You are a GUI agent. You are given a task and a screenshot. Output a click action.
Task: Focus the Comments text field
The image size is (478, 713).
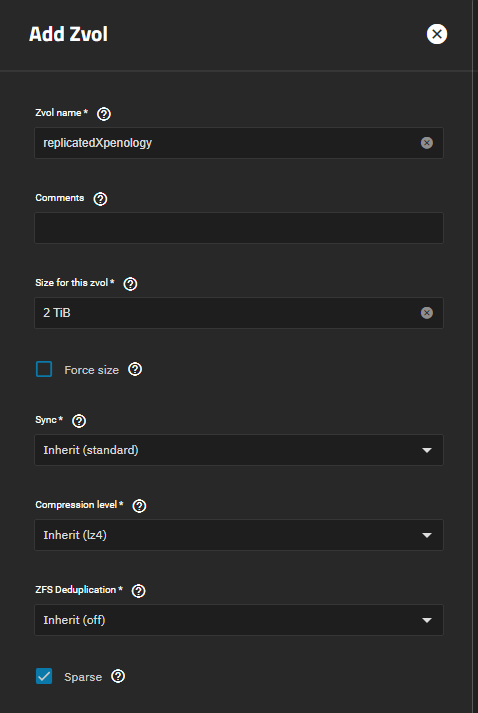(x=239, y=228)
